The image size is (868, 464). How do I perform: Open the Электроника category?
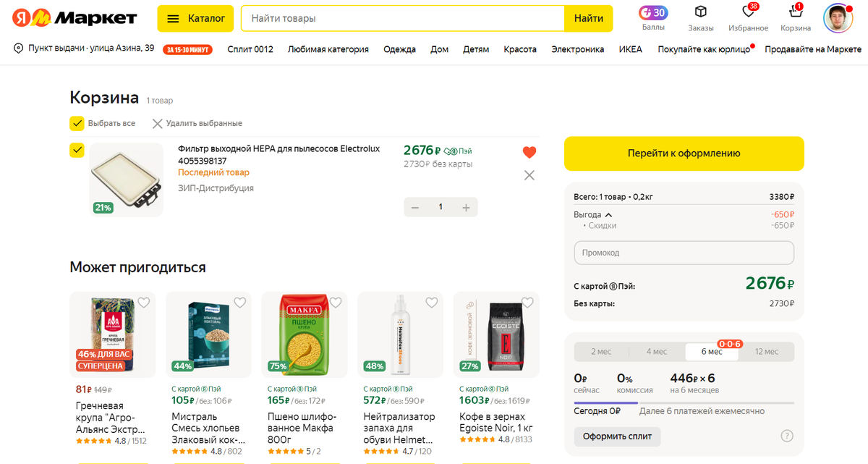pos(577,49)
